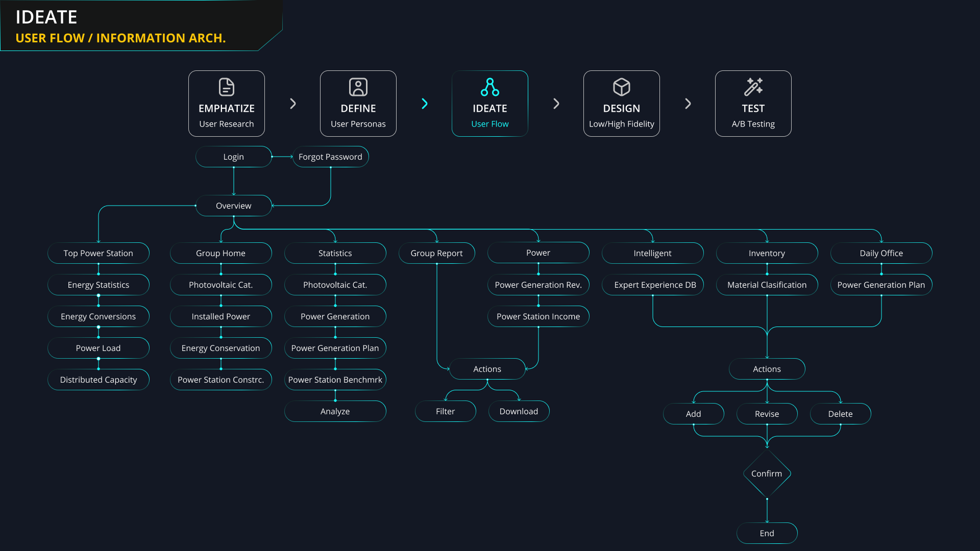Click the user persona icon above DEFINE

(x=358, y=87)
